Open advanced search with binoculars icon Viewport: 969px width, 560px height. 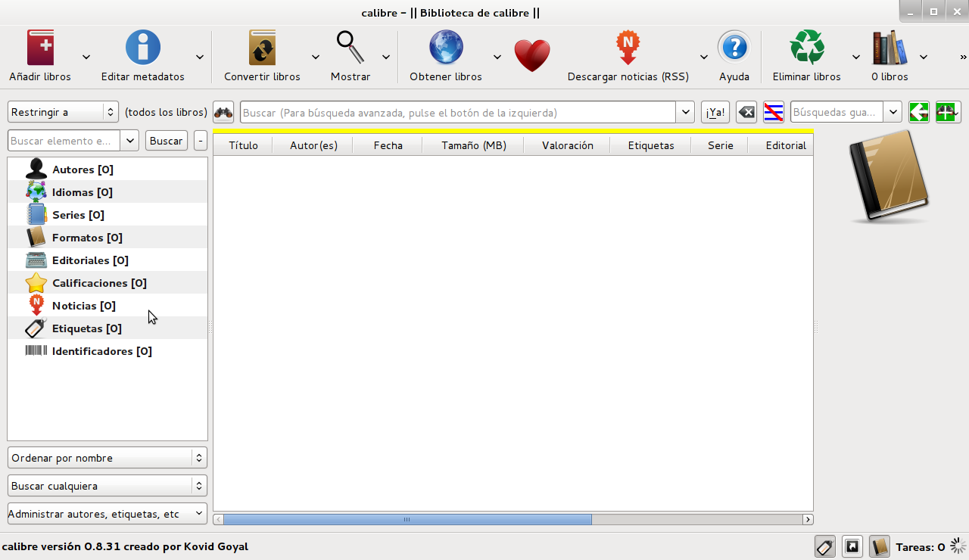tap(223, 113)
